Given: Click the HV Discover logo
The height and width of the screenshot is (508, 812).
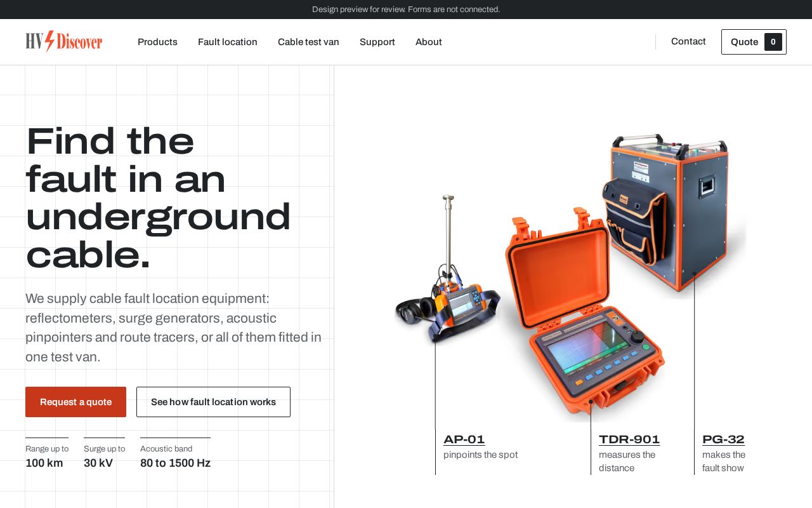Looking at the screenshot, I should point(64,42).
